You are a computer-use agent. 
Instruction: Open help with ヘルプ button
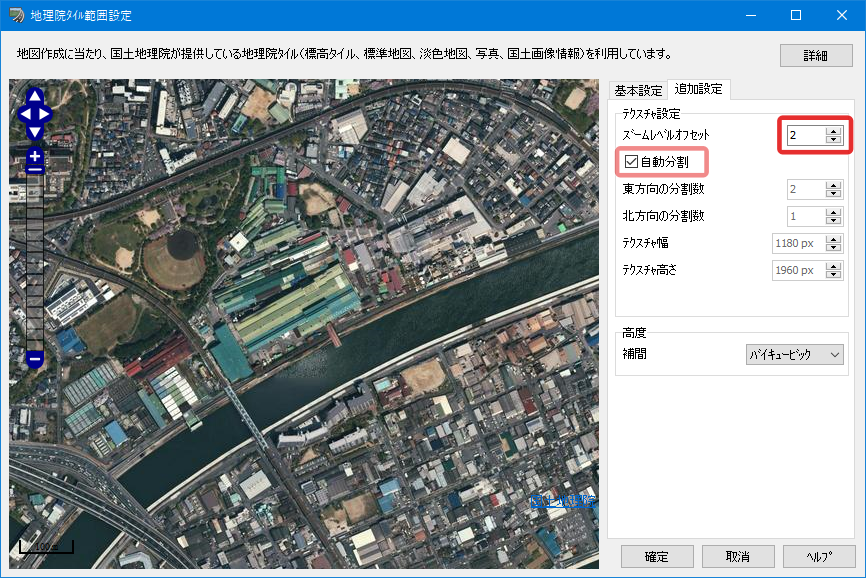(x=819, y=556)
